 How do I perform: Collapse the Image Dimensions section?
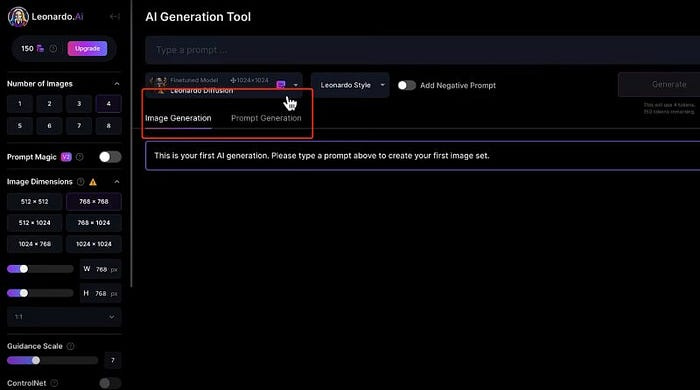click(117, 182)
